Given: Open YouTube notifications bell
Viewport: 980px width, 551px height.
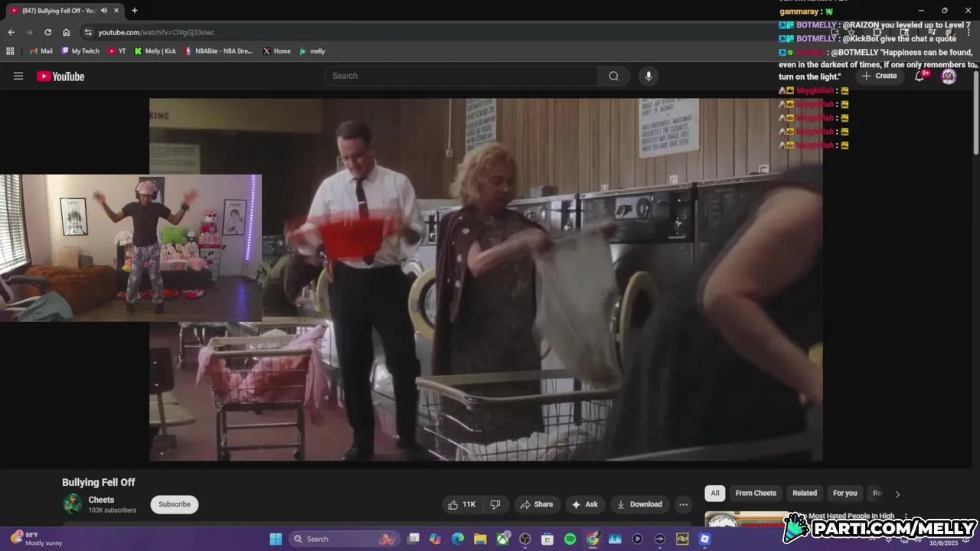Looking at the screenshot, I should [920, 76].
